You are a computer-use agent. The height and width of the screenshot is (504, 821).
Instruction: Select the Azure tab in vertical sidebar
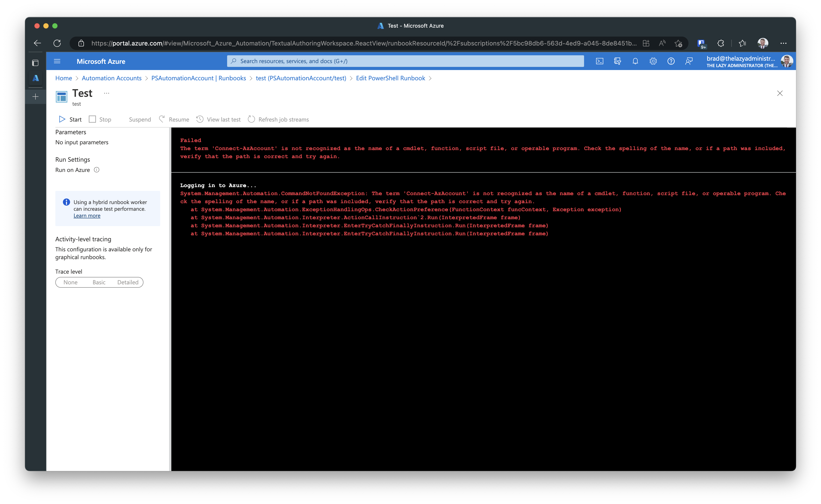click(36, 78)
